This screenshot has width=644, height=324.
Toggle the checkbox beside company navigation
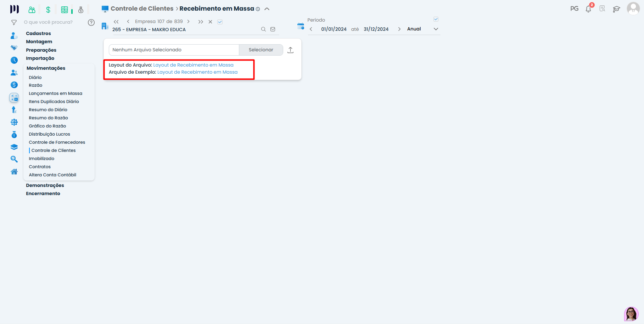tap(220, 22)
